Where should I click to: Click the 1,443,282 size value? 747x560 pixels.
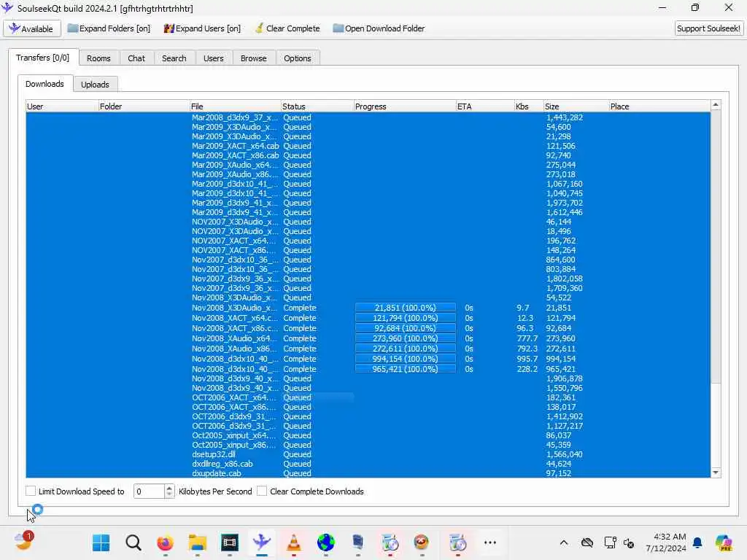click(565, 117)
